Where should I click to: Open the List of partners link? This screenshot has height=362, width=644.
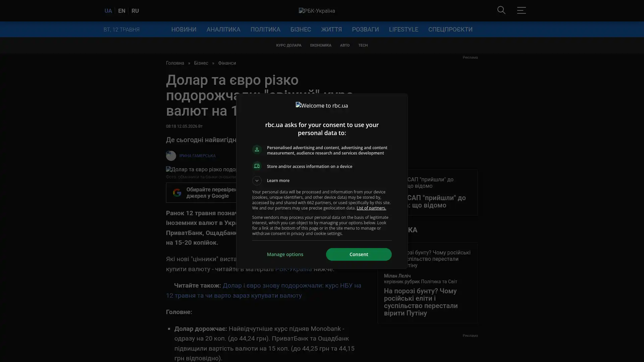tap(371, 208)
